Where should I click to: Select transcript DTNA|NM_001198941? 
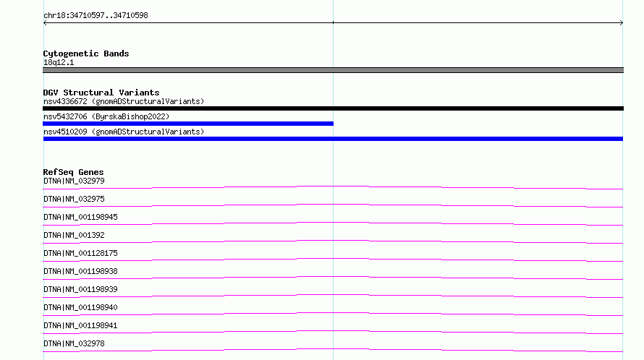(x=80, y=325)
